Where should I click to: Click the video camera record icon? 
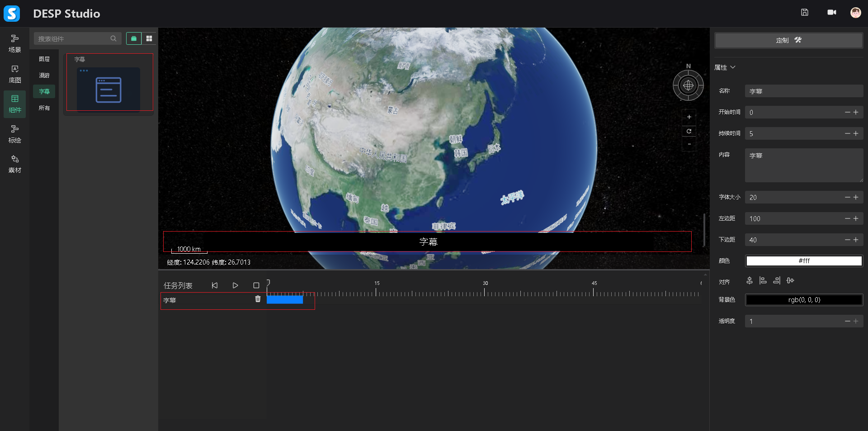click(x=831, y=13)
